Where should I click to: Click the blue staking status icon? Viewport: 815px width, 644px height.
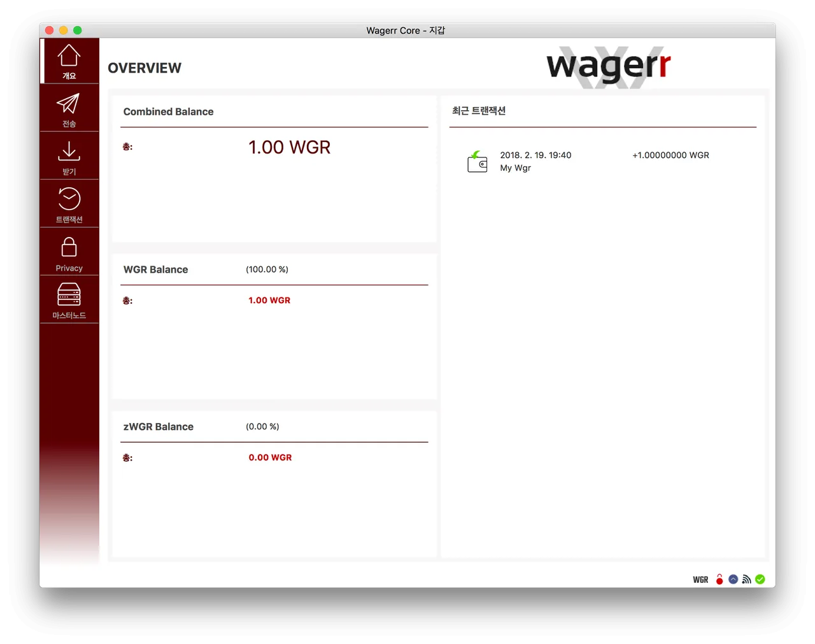tap(733, 579)
